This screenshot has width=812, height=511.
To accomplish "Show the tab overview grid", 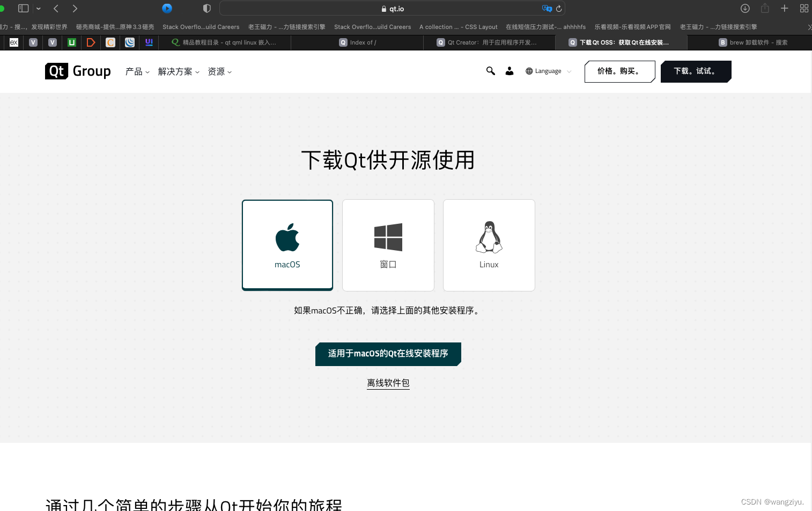I will tap(804, 9).
